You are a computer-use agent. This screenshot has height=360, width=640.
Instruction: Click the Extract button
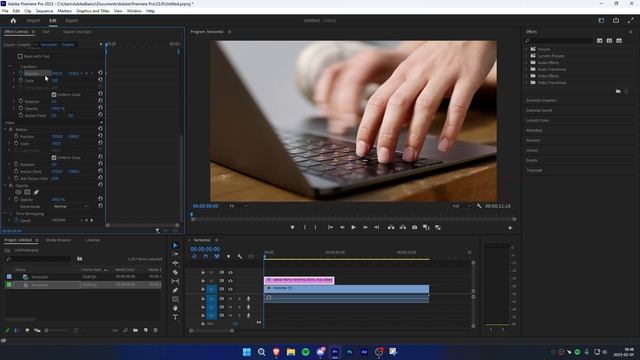pos(403,227)
